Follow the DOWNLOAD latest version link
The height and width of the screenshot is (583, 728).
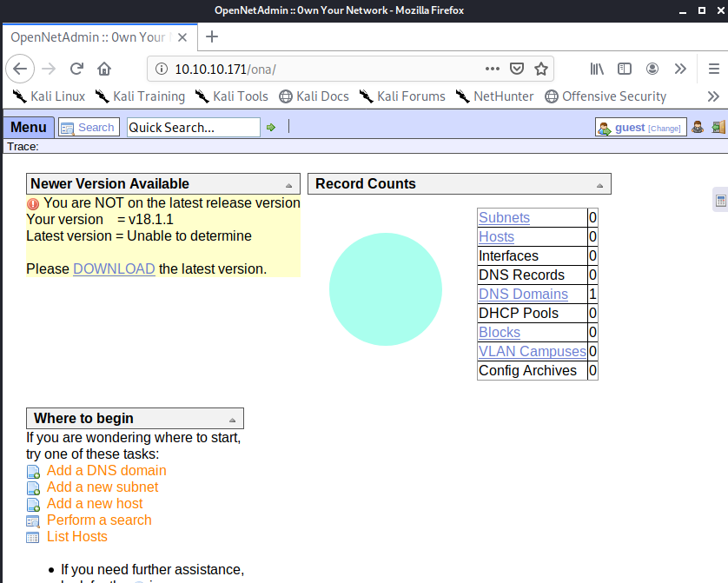coord(114,268)
